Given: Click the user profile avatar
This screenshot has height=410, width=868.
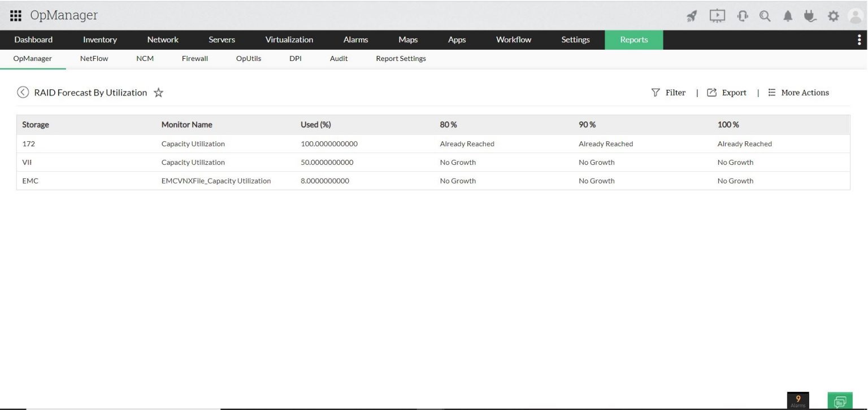Looking at the screenshot, I should 856,16.
